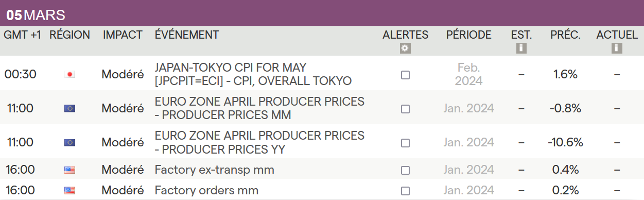Open the alerts settings gear icon
Image resolution: width=644 pixels, height=200 pixels.
(x=405, y=48)
